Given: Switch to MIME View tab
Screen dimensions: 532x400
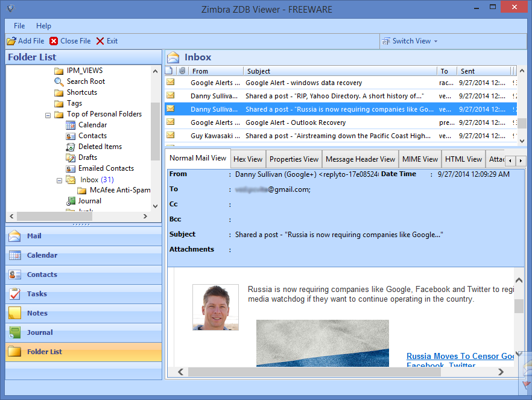Looking at the screenshot, I should tap(420, 159).
